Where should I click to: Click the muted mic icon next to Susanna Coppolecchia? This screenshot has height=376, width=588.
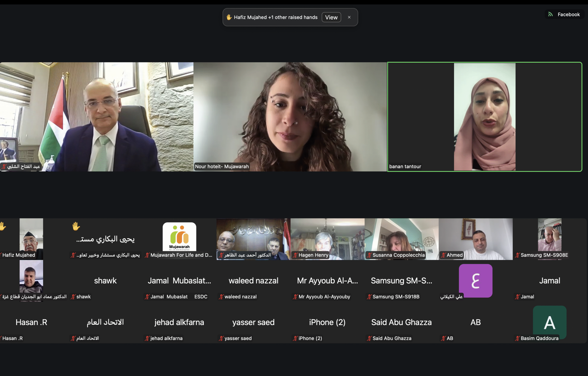tap(370, 255)
